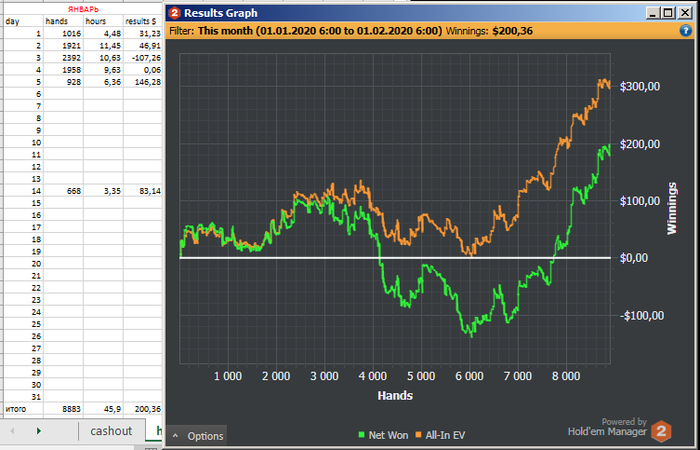Select cell with hours 4,48
The image size is (700, 450).
tap(103, 33)
